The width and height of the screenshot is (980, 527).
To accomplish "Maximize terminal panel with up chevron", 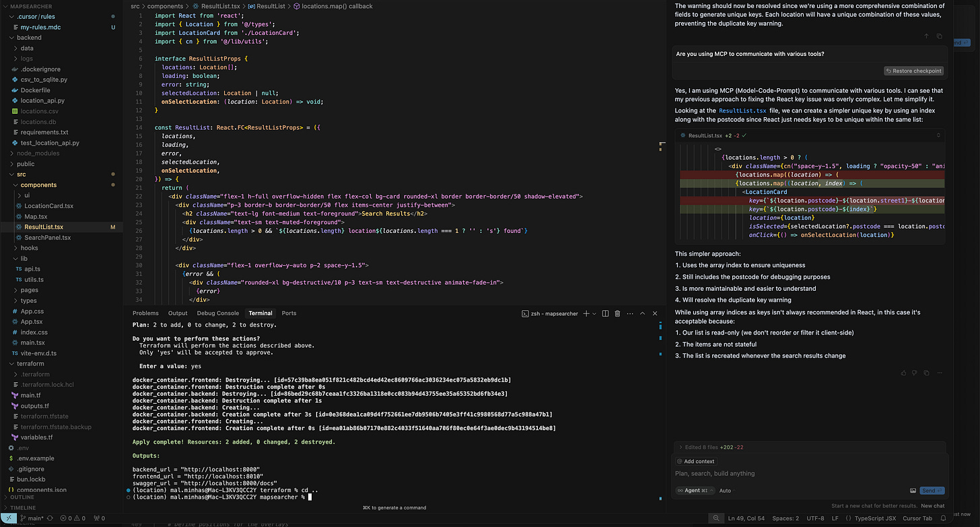I will point(641,314).
